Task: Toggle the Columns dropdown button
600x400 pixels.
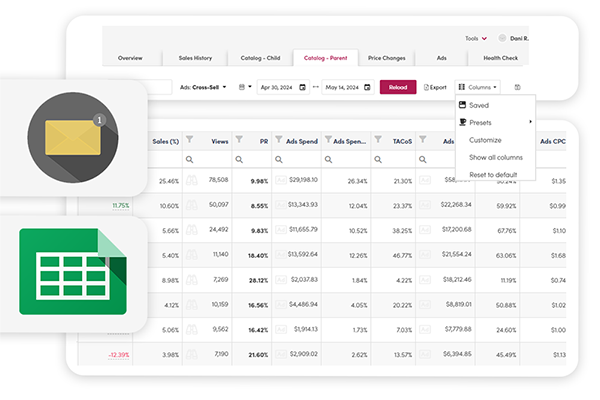Action: (x=478, y=87)
